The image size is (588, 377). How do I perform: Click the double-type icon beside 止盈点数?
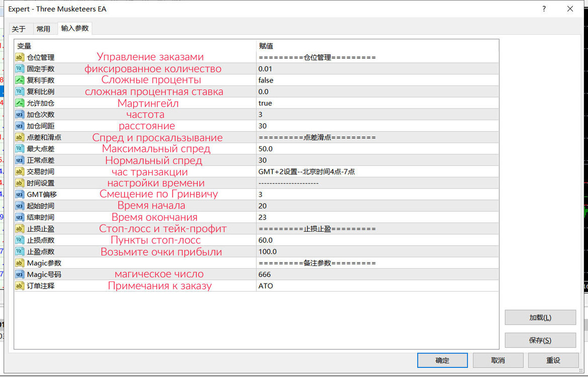[x=20, y=252]
